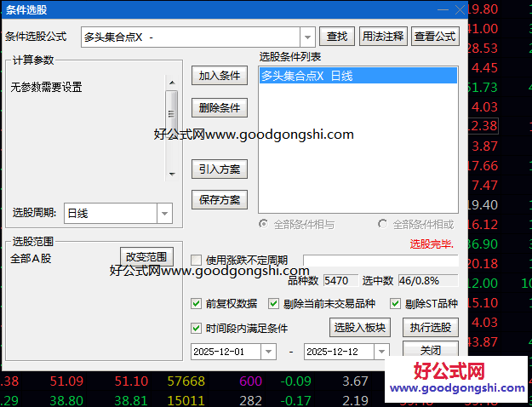Close the 条件选股 dialog with X
Image resolution: width=532 pixels, height=407 pixels.
pos(460,10)
